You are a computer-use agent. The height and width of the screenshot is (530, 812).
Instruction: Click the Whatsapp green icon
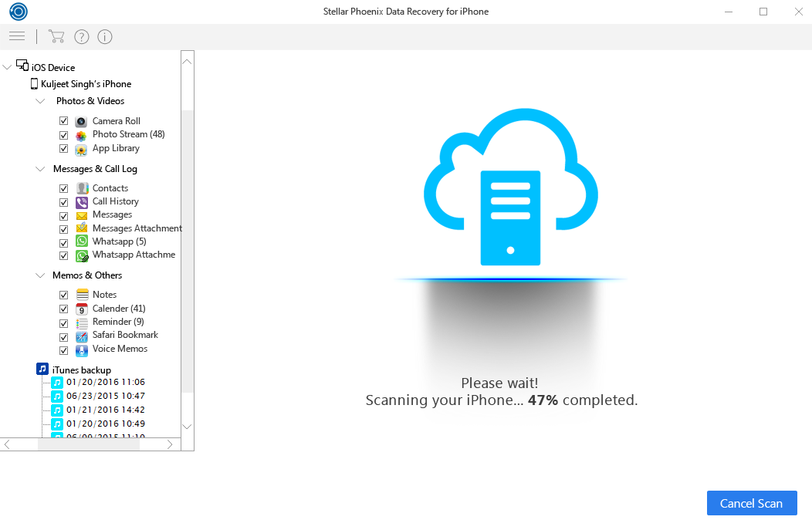[x=82, y=241]
